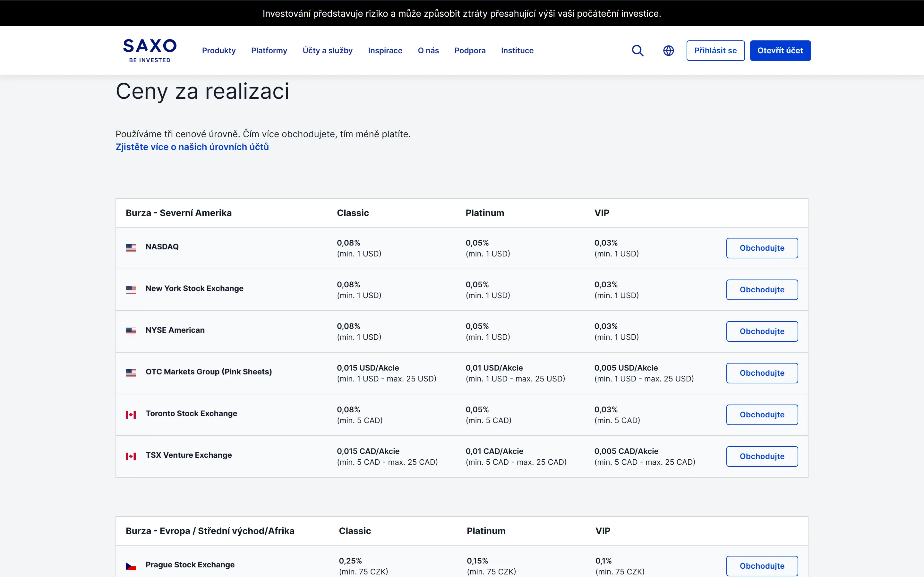Click Obchodujte for TSX Venture Exchange

click(x=762, y=456)
